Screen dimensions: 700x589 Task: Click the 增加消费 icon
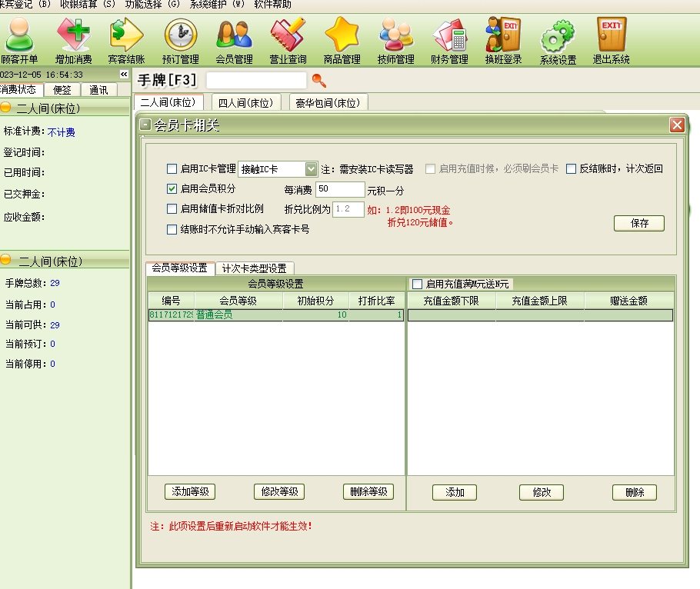click(73, 35)
